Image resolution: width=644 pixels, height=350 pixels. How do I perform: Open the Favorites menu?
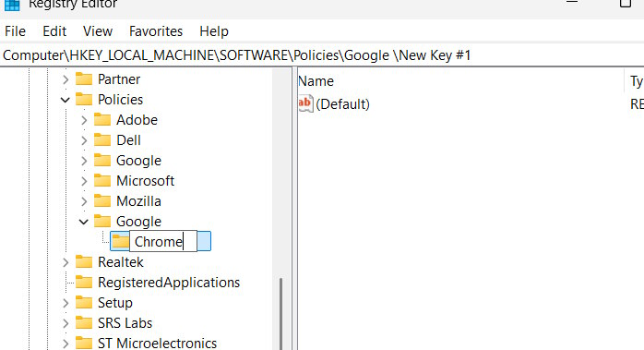pyautogui.click(x=156, y=31)
